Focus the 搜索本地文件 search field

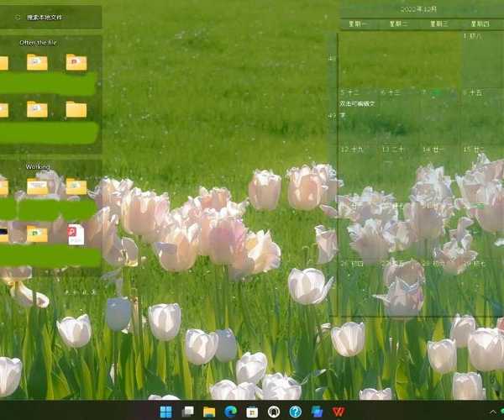point(50,17)
